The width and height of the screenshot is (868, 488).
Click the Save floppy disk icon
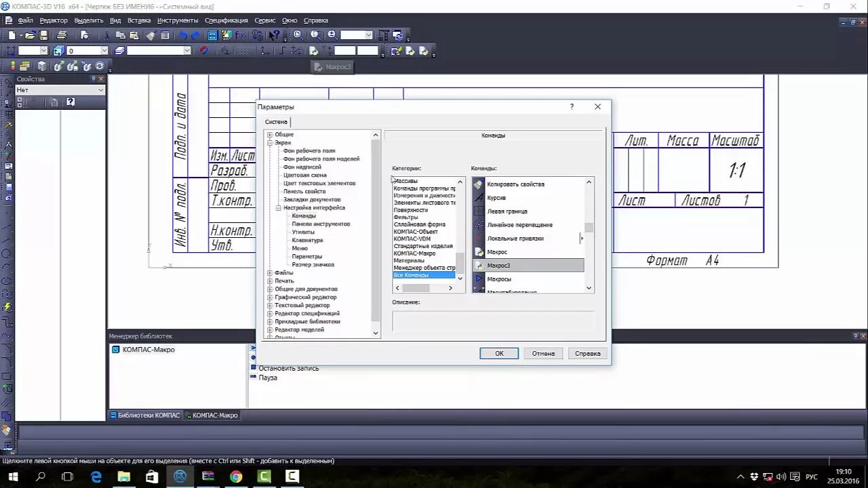43,35
